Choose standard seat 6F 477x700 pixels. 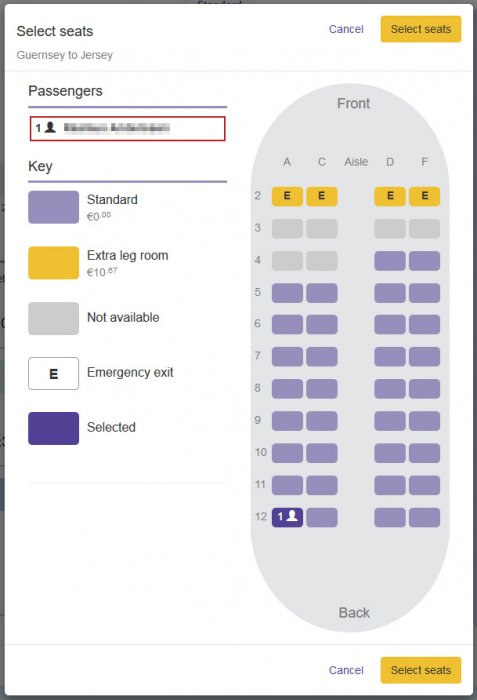click(x=424, y=325)
